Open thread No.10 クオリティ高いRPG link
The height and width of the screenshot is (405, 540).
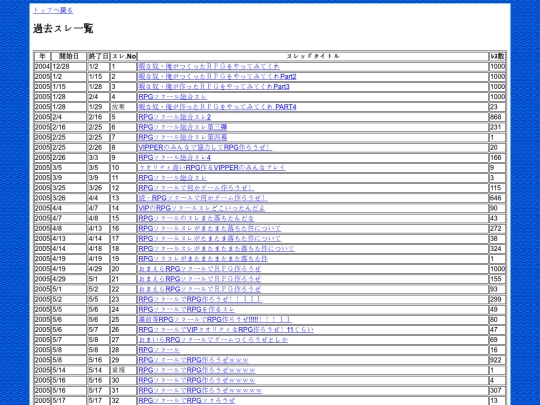click(x=212, y=168)
